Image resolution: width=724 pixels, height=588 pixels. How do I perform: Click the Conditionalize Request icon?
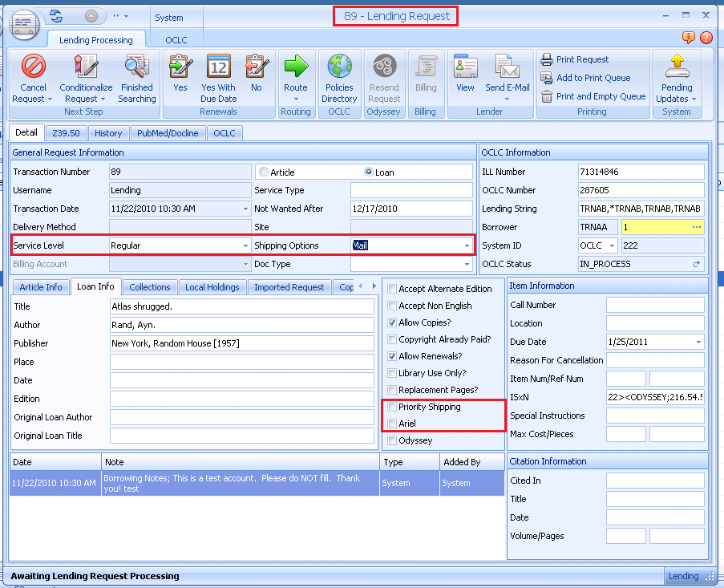pyautogui.click(x=86, y=67)
